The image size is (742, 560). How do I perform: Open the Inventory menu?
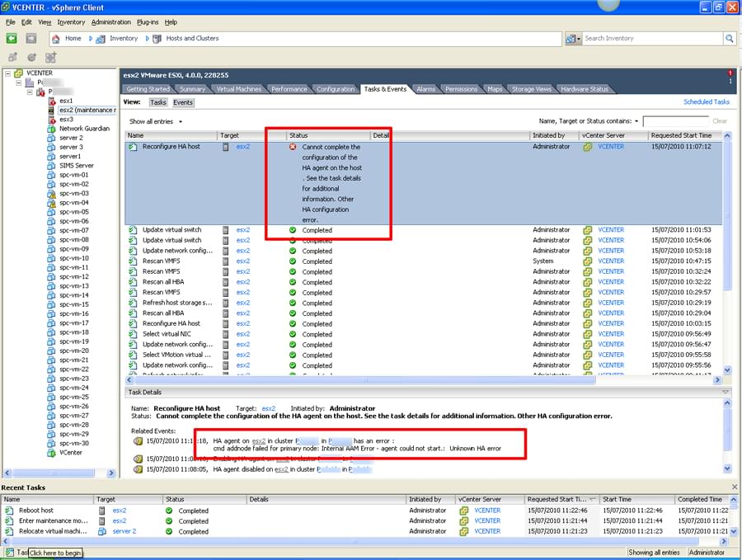click(x=71, y=22)
